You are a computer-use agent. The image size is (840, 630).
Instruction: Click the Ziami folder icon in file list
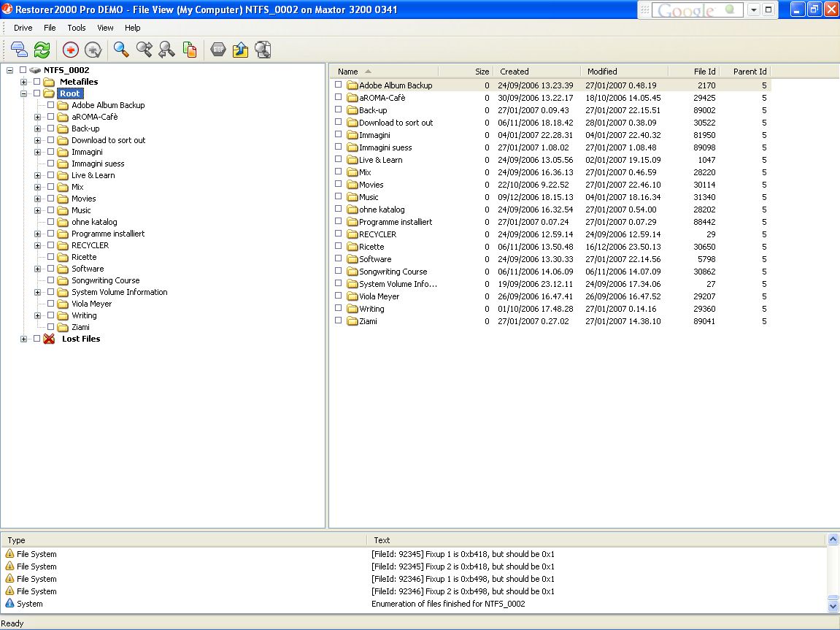(352, 321)
